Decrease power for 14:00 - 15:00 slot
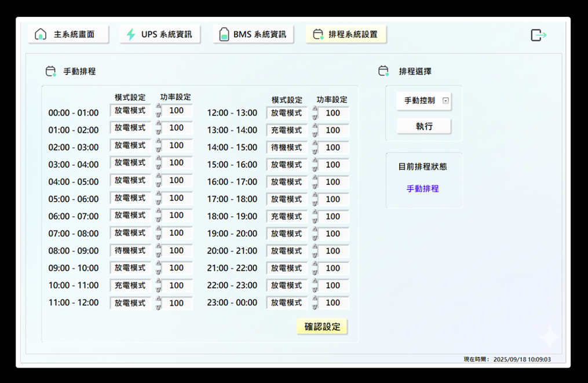This screenshot has height=383, width=588. (315, 151)
